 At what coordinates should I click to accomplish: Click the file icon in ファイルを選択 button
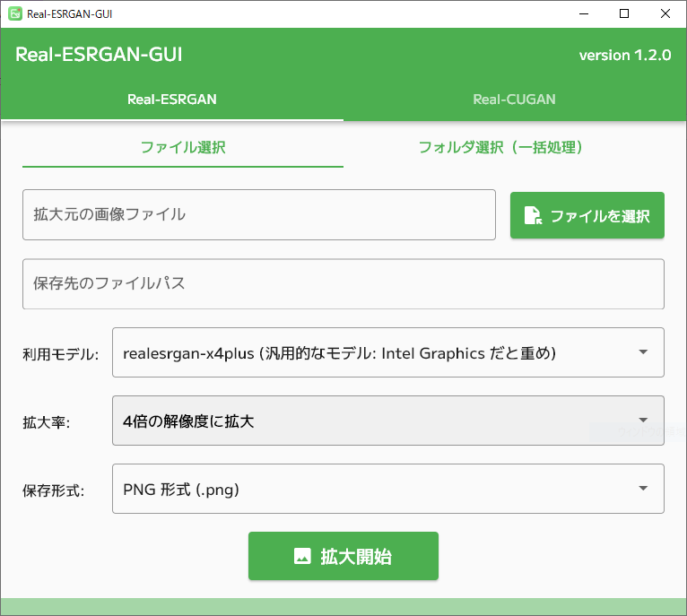pos(534,215)
